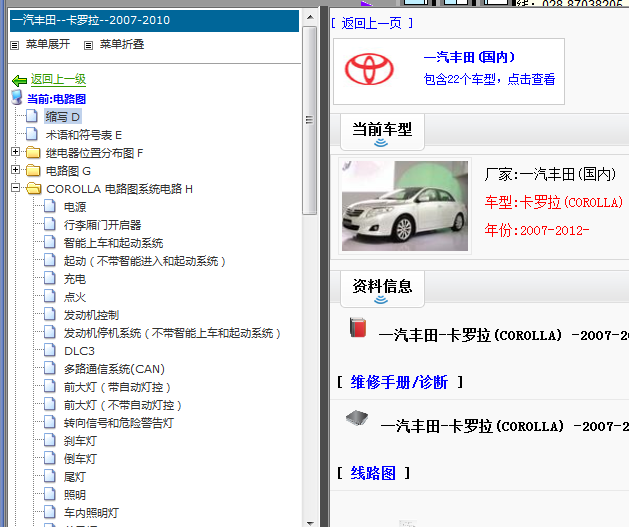Click the 菜单展开 list icon

[x=14, y=45]
